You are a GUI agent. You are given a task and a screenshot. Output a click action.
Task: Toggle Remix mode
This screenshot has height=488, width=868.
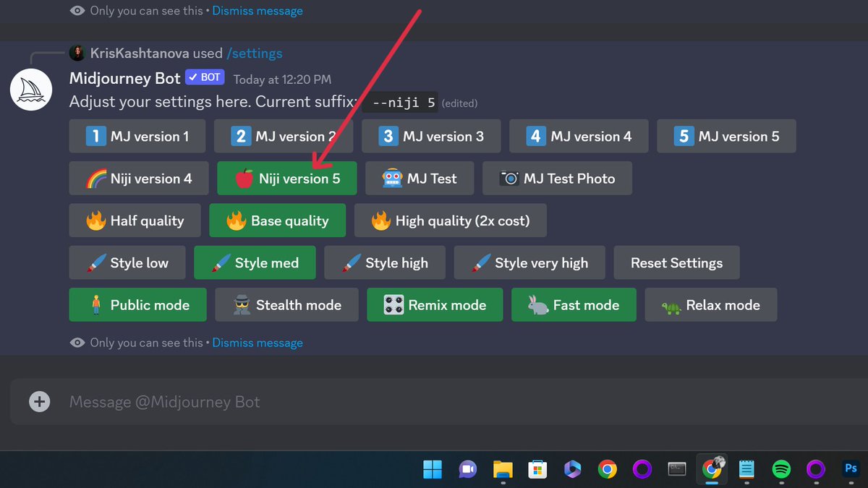point(435,304)
